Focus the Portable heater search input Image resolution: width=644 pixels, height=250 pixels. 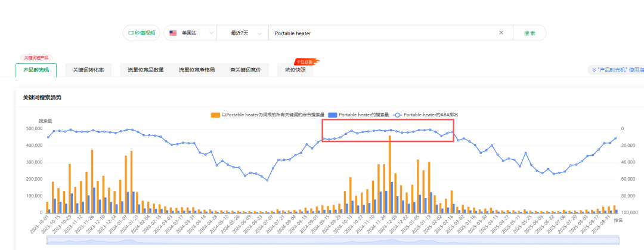[382, 33]
